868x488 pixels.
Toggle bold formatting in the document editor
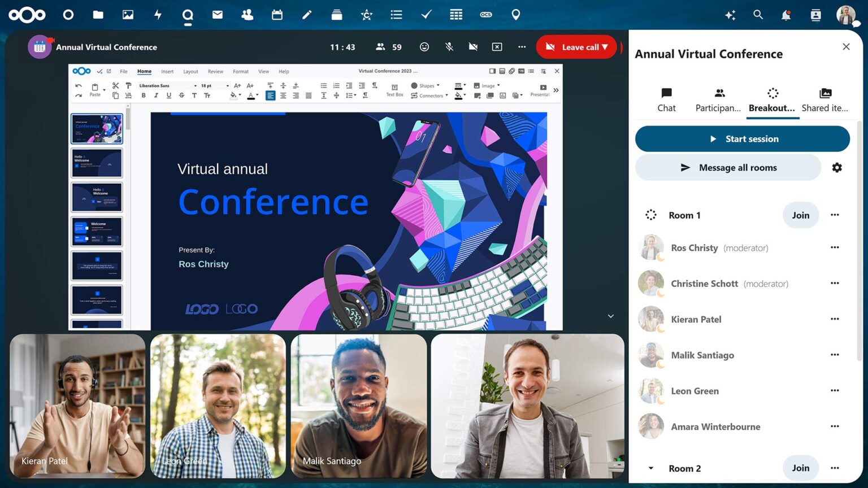pyautogui.click(x=143, y=95)
